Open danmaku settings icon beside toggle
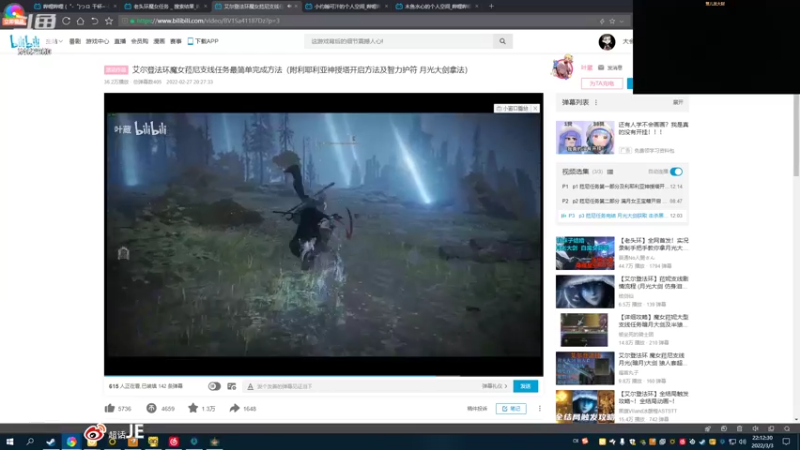800x450 pixels. (x=232, y=386)
